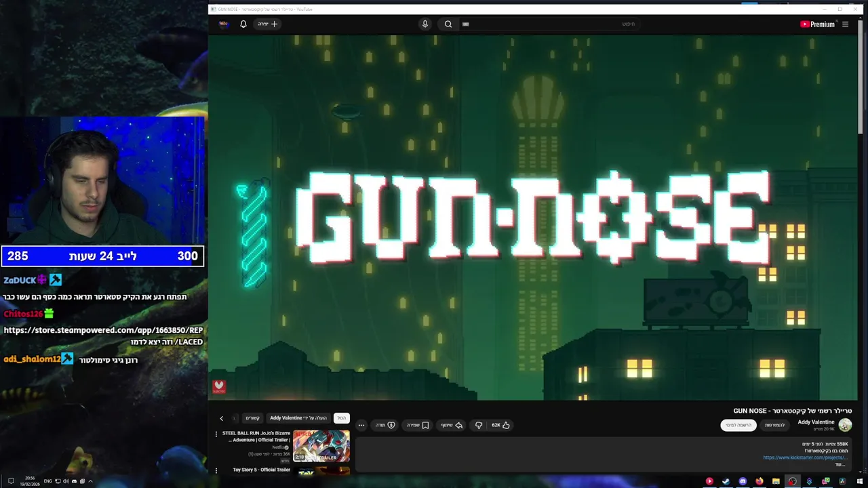Open Discord from the taskbar
The height and width of the screenshot is (488, 868).
point(743,481)
